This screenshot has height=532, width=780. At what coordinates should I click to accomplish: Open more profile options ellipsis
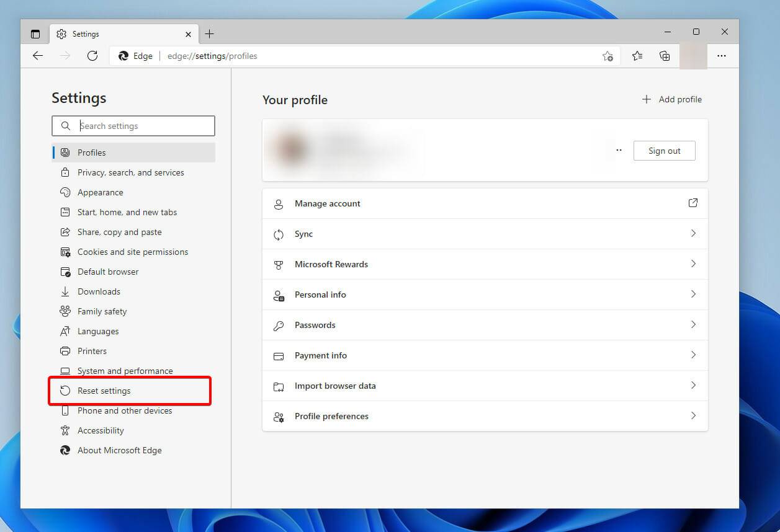point(619,151)
